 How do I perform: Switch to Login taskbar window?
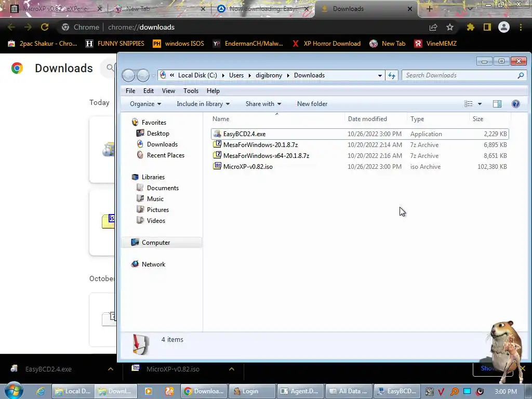(252, 391)
